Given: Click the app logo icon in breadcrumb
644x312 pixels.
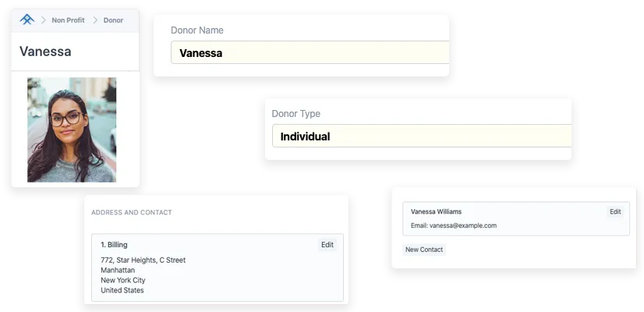Looking at the screenshot, I should tap(27, 20).
